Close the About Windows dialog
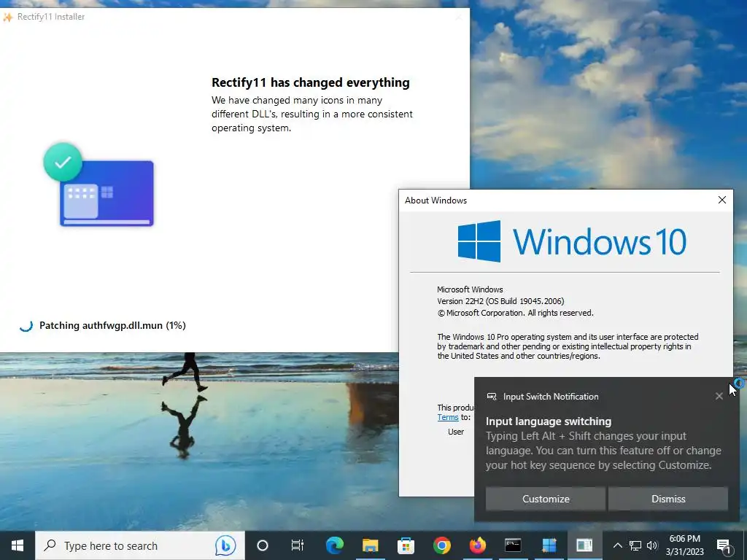The width and height of the screenshot is (747, 560). coord(722,200)
